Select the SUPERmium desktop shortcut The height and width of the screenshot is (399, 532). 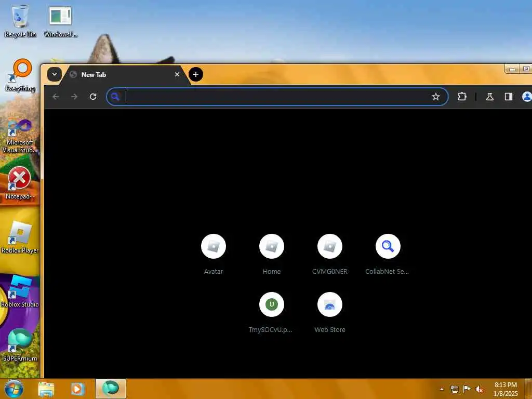[x=20, y=345]
